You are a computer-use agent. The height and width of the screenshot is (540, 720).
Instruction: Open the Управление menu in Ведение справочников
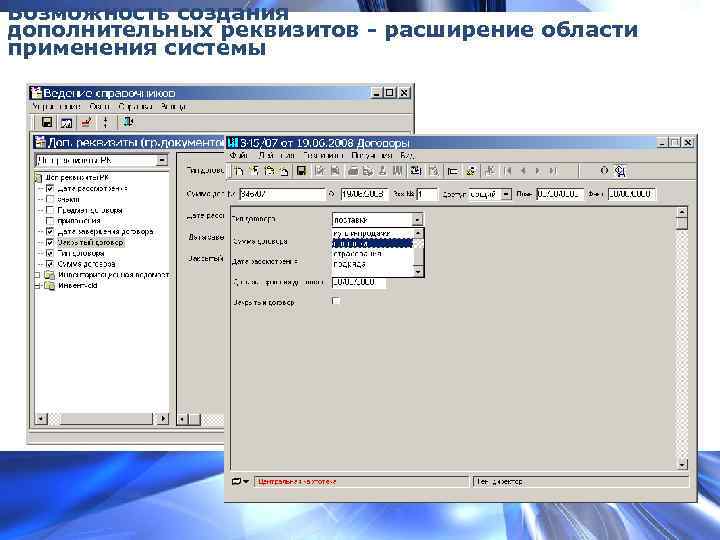pyautogui.click(x=56, y=107)
